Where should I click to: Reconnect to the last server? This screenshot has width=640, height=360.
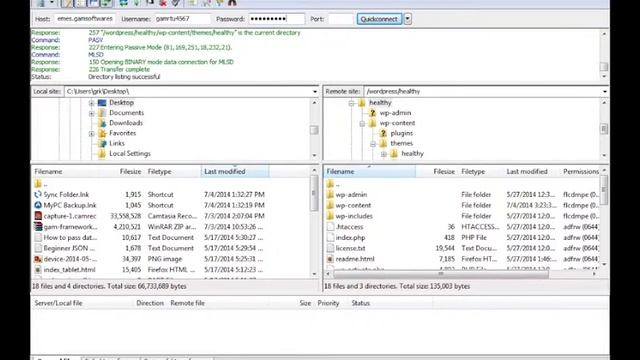coord(176,3)
